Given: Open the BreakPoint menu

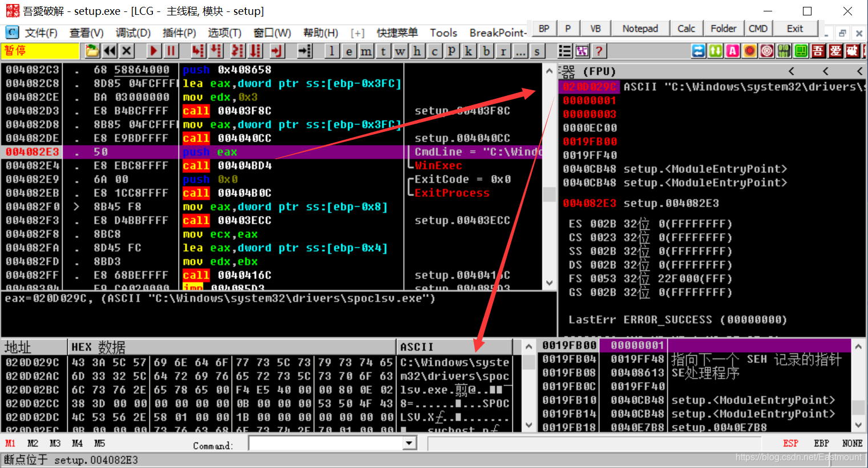Looking at the screenshot, I should click(x=498, y=33).
